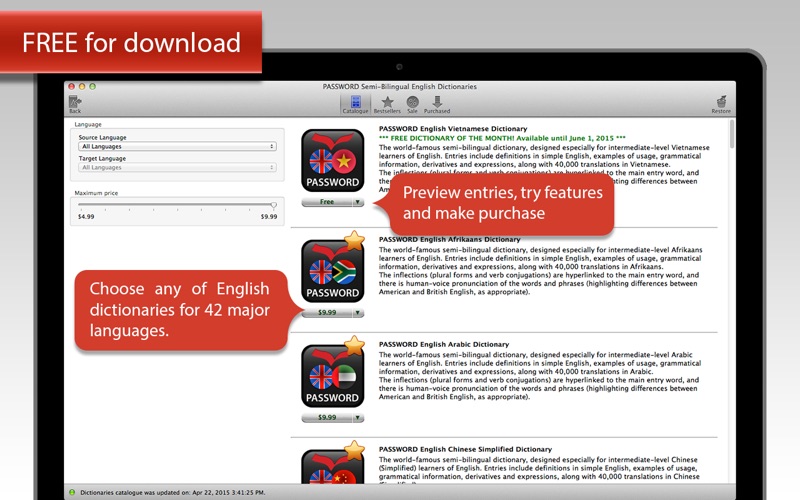Open the English Vietnamese dictionary app icon

point(333,160)
